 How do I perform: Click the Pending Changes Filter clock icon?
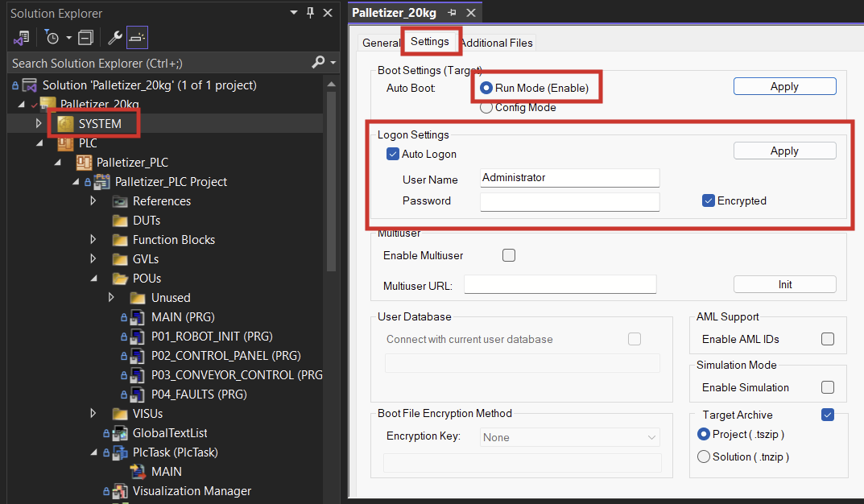point(52,38)
